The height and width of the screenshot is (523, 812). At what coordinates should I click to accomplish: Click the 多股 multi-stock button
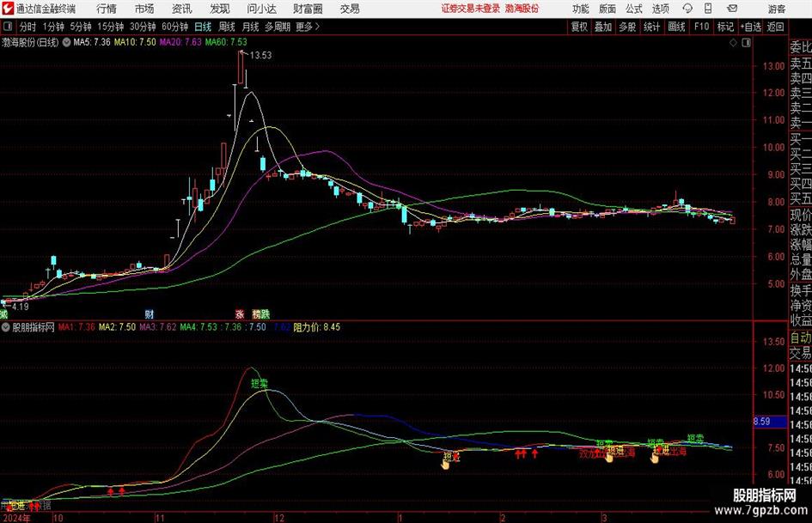click(x=627, y=27)
